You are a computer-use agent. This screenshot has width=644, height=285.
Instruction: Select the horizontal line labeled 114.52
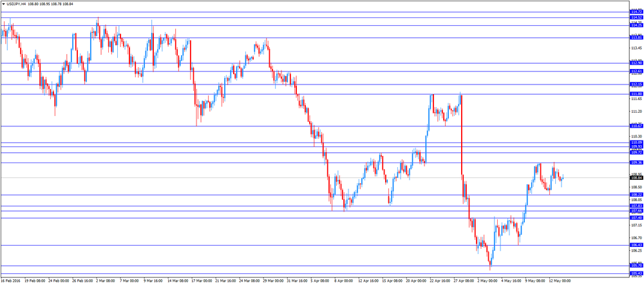315,17
